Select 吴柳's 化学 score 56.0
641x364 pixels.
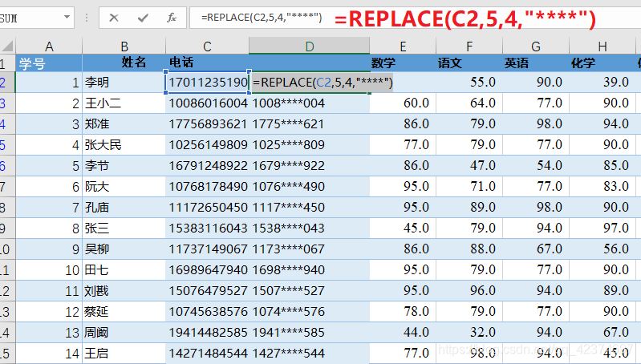click(x=602, y=249)
